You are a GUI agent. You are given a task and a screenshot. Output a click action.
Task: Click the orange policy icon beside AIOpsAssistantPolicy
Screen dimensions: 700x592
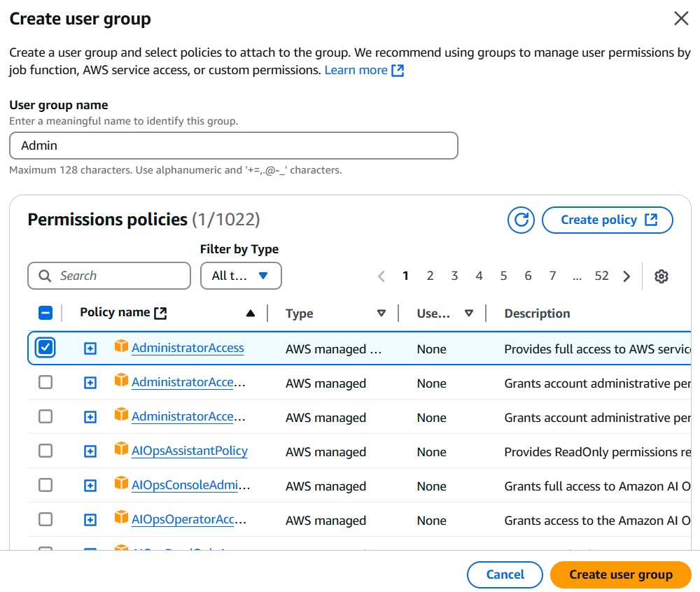[122, 449]
